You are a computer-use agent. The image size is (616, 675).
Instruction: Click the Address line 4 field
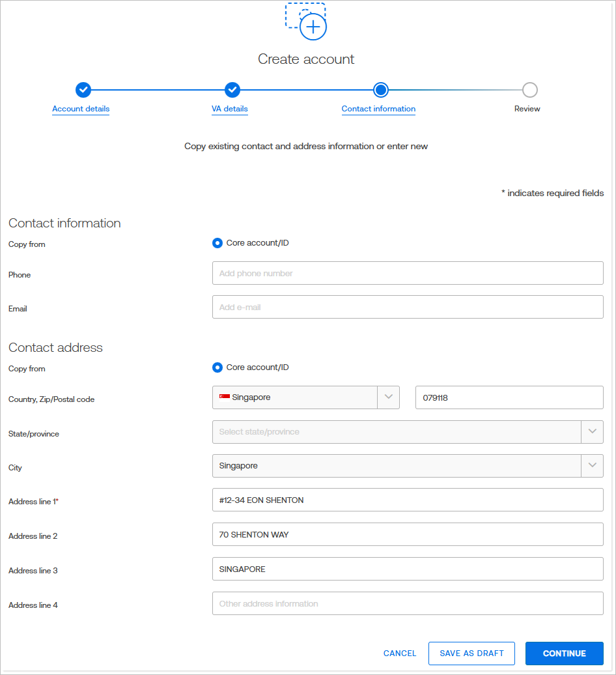point(408,603)
